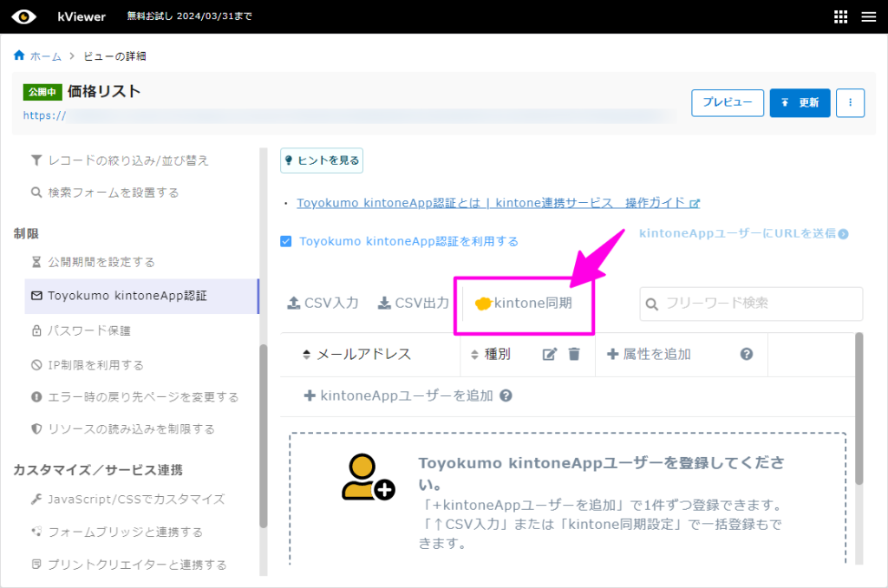Click the 価格リスト view title
888x588 pixels.
[104, 91]
